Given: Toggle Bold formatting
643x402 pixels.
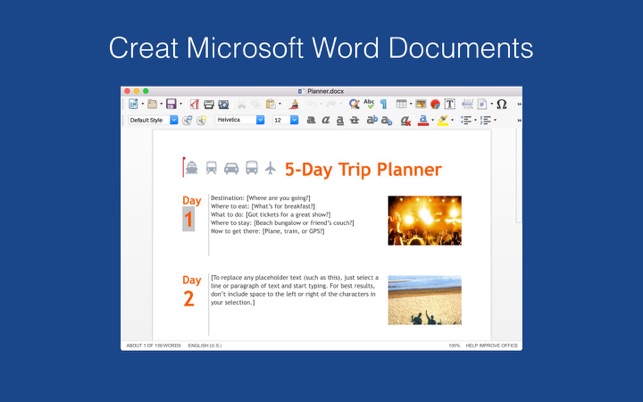Looking at the screenshot, I should click(x=311, y=120).
